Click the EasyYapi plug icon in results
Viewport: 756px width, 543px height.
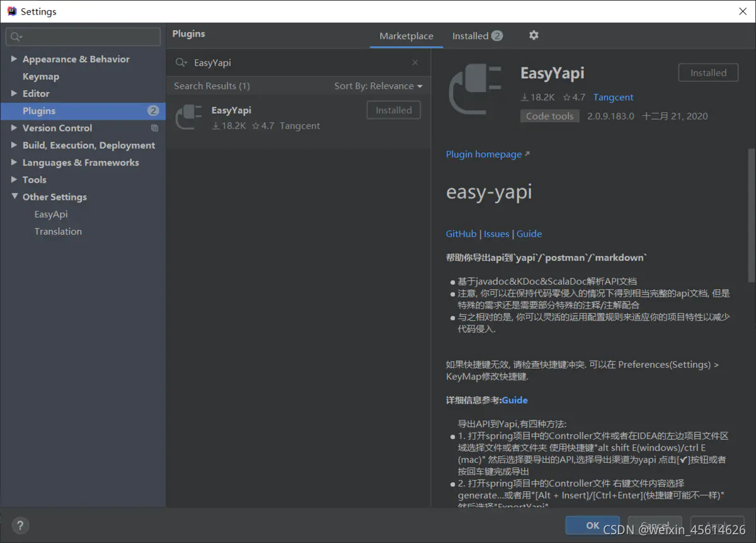click(188, 117)
